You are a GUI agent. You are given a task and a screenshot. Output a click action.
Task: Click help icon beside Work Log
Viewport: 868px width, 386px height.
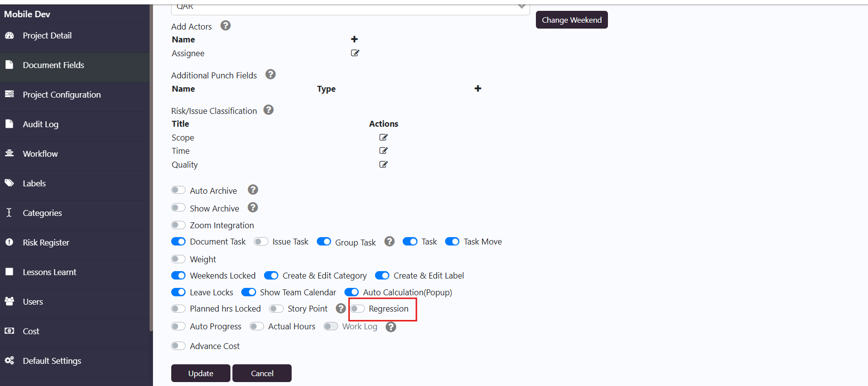(x=391, y=327)
